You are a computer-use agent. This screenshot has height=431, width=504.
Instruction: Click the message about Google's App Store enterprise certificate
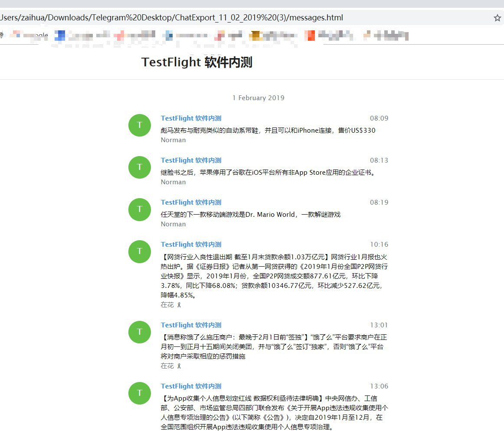coord(268,173)
